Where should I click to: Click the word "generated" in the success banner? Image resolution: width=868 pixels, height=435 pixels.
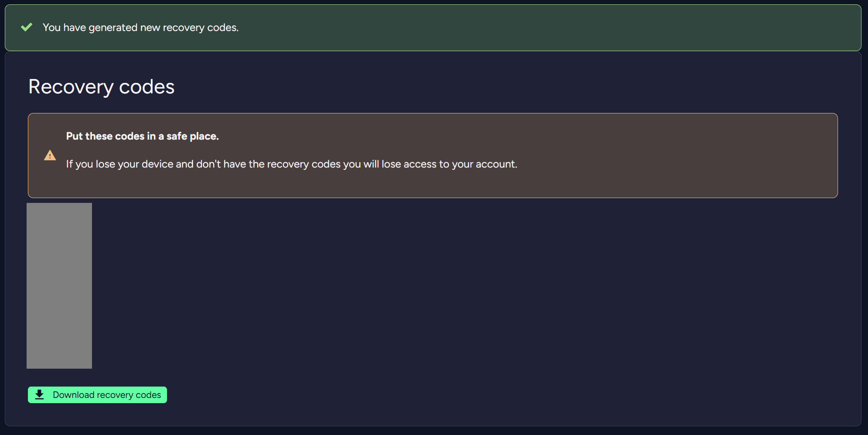(113, 27)
